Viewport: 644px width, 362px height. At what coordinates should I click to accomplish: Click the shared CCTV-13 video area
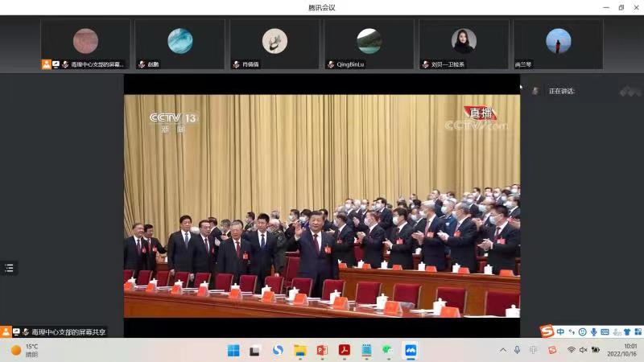321,206
